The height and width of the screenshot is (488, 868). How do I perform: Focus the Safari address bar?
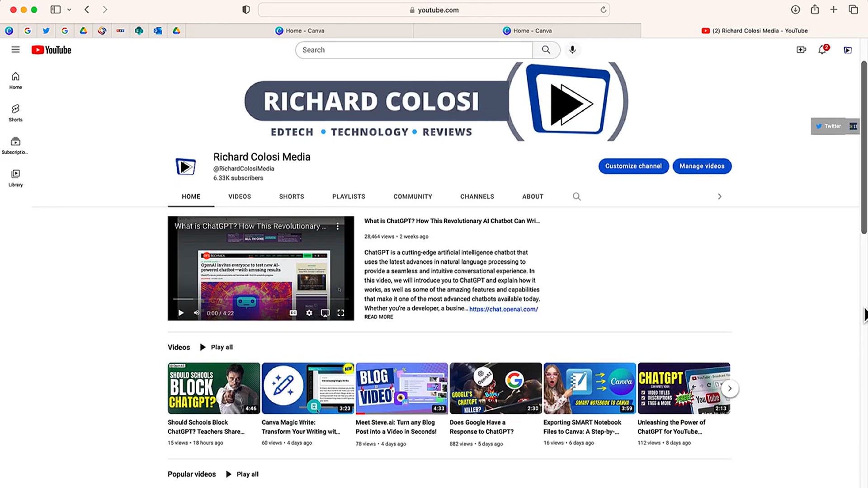point(434,9)
